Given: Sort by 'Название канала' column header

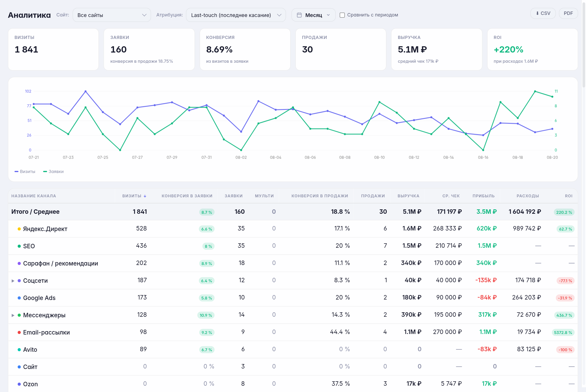Looking at the screenshot, I should (x=34, y=196).
